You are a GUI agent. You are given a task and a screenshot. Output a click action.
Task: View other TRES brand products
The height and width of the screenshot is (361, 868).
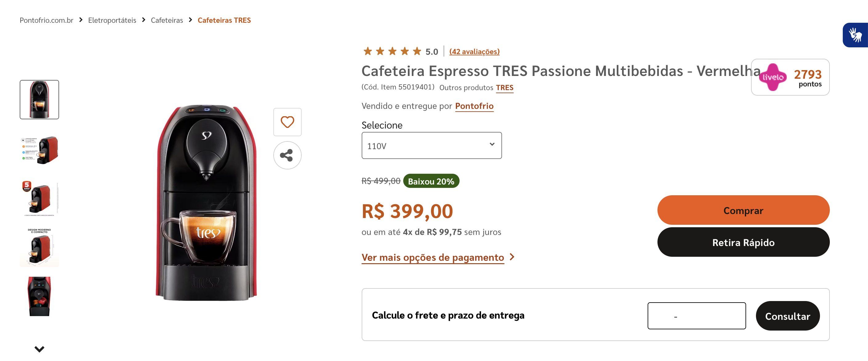pos(504,88)
